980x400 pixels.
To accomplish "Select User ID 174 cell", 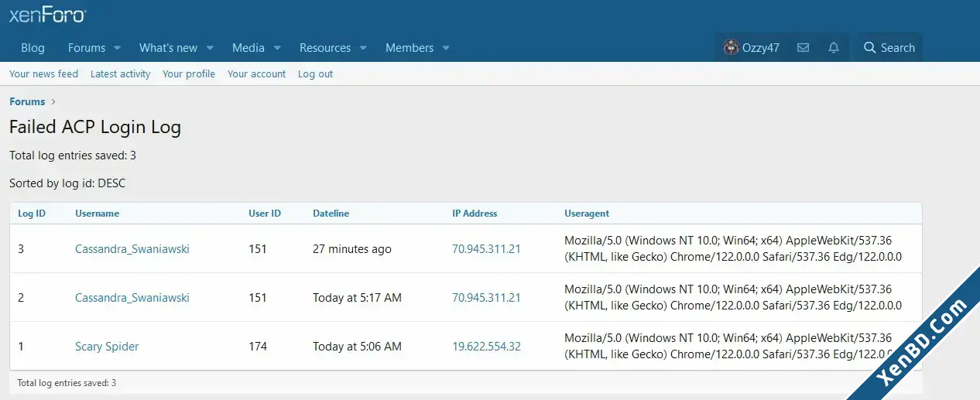I will [258, 347].
